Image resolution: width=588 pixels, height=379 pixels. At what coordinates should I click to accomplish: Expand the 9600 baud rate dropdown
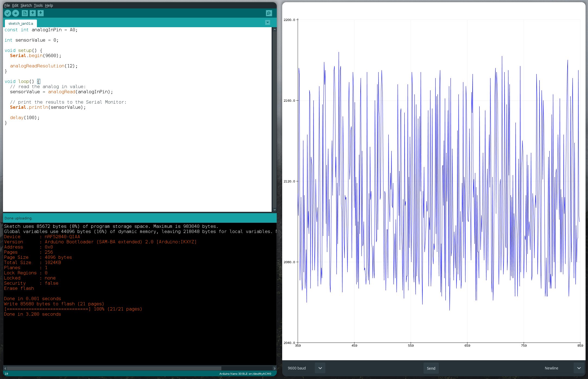tap(320, 368)
